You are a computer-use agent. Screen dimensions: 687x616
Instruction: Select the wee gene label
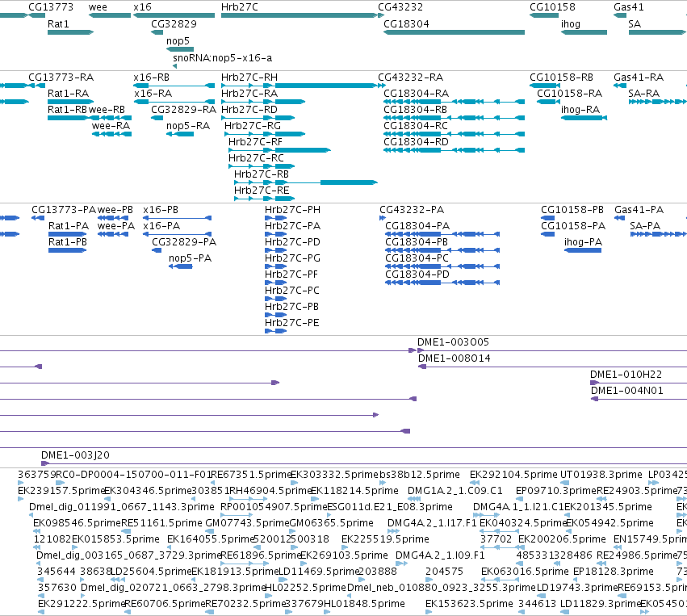[x=98, y=7]
